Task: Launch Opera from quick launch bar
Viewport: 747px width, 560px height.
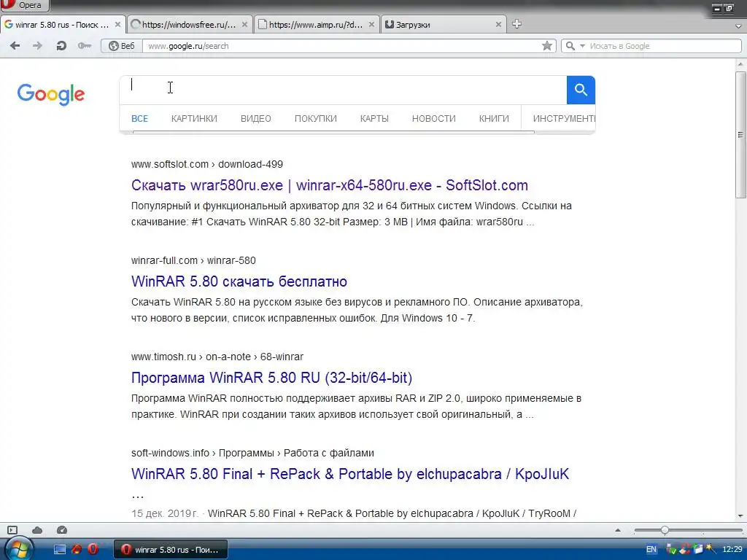Action: pyautogui.click(x=93, y=550)
